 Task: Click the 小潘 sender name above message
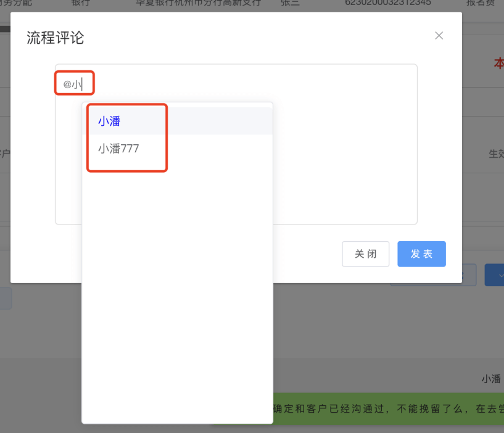coord(491,379)
